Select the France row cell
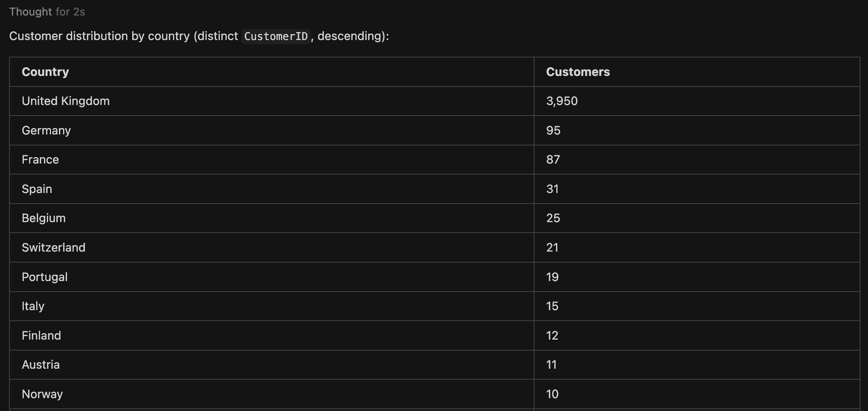Screen dimensions: 868x411 (x=40, y=159)
